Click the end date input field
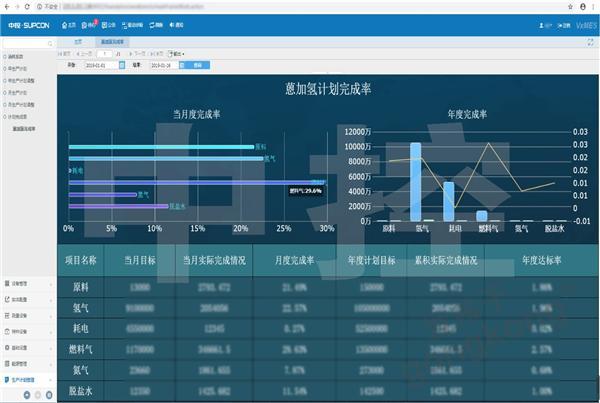The image size is (600, 403). 164,65
